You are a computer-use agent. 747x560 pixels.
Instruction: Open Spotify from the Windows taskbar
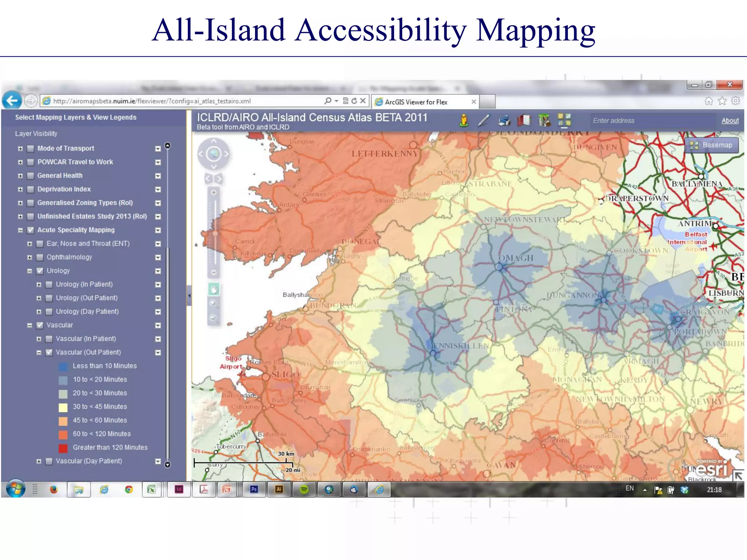point(304,490)
